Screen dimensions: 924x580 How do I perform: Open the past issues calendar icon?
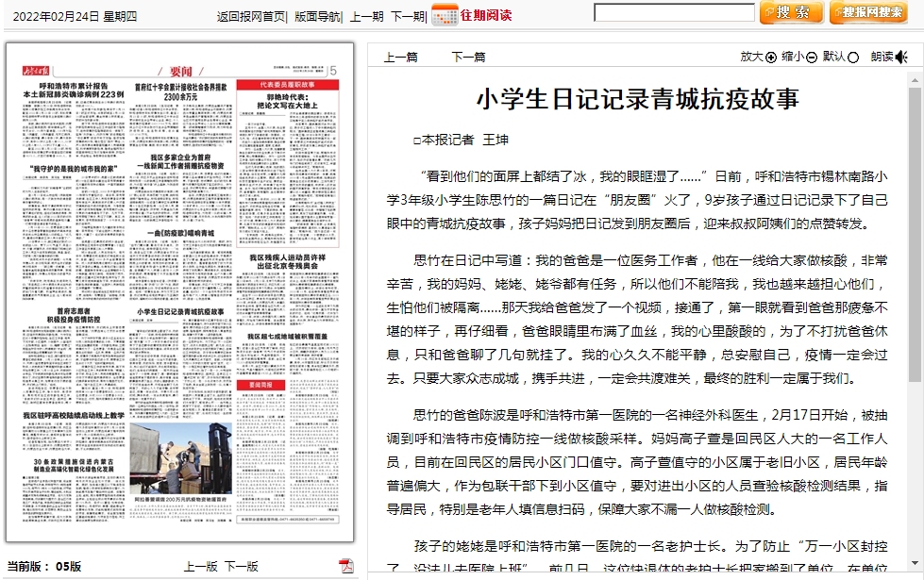point(444,15)
